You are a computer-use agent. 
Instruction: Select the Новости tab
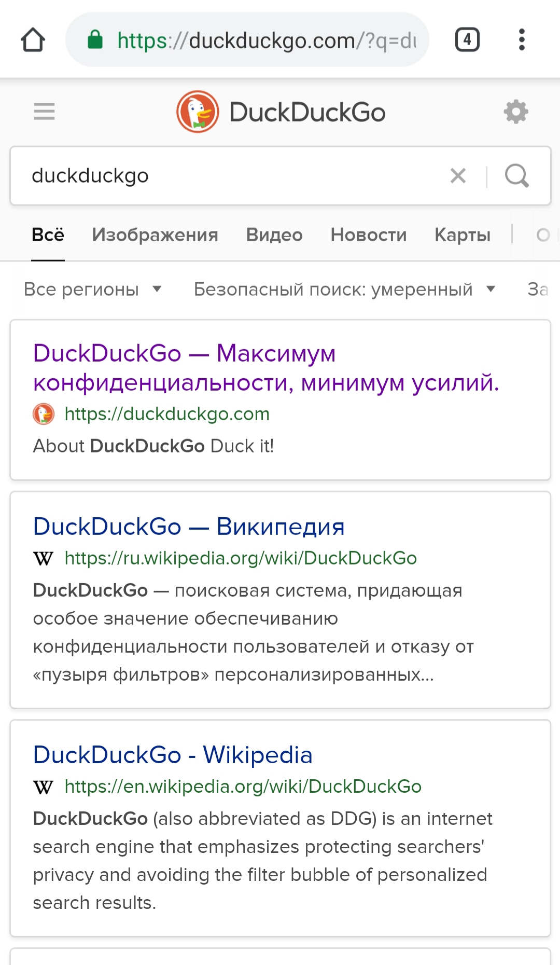[x=369, y=235]
